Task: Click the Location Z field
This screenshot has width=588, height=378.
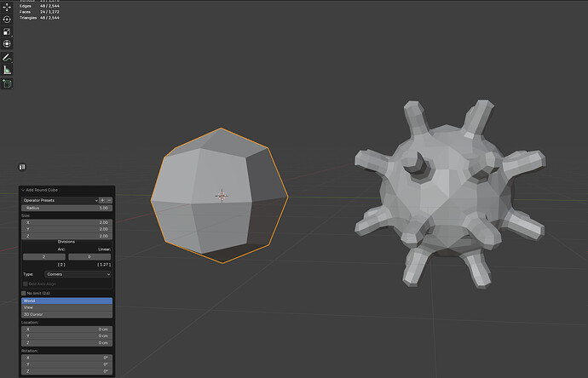Action: tap(66, 343)
